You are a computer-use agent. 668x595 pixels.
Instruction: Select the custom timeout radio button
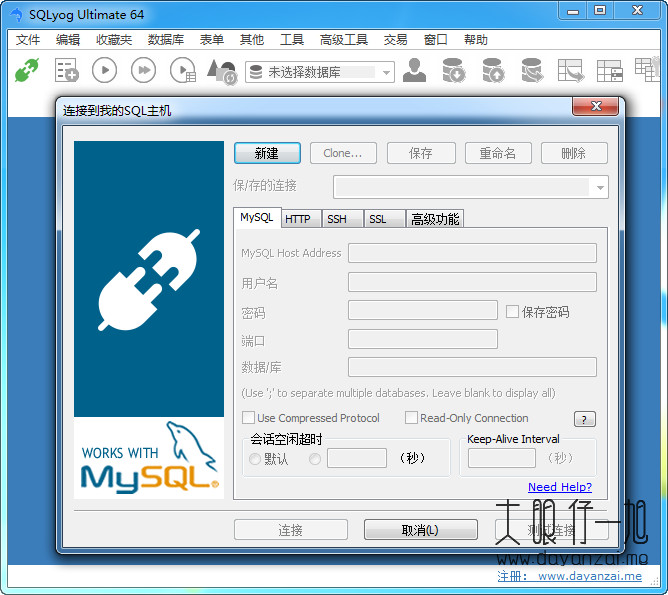(x=315, y=459)
